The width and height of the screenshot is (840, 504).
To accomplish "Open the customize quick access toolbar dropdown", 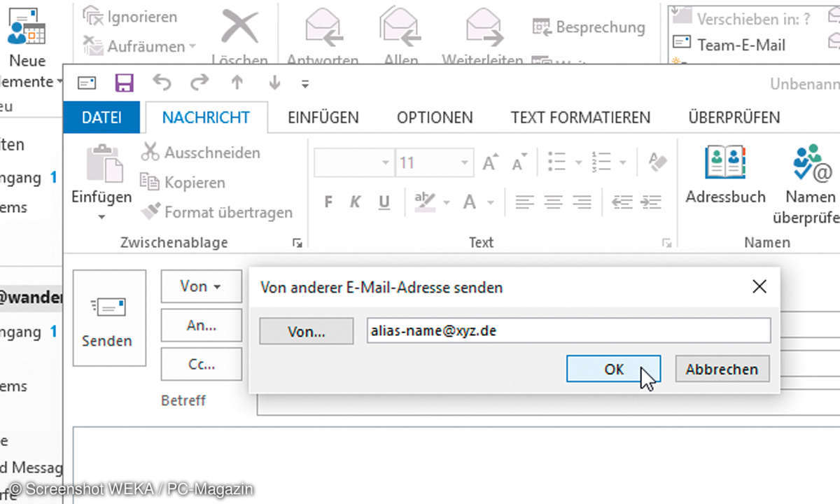I will pos(304,84).
